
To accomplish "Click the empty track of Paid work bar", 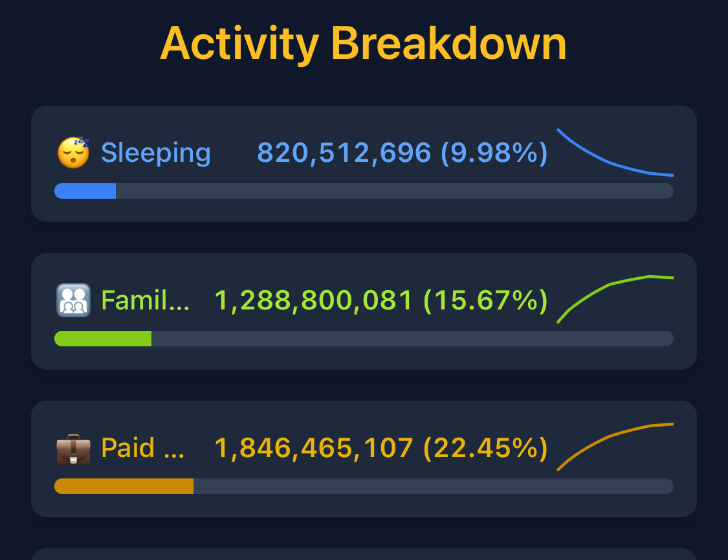I will click(434, 486).
